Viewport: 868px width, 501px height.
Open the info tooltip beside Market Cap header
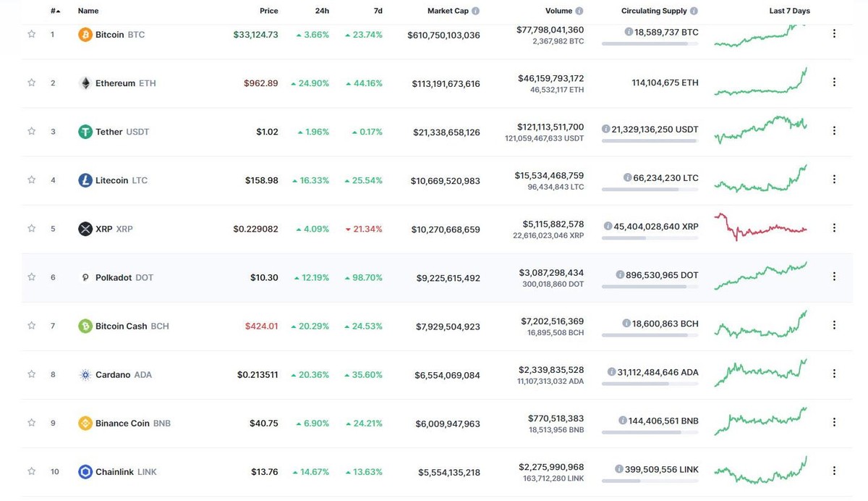474,10
